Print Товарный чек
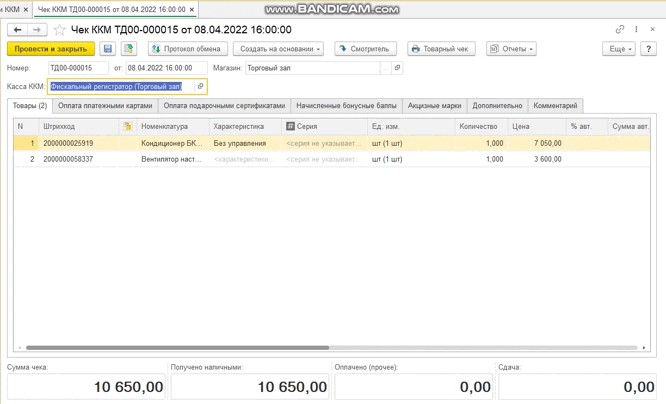The image size is (666, 404). (x=441, y=49)
